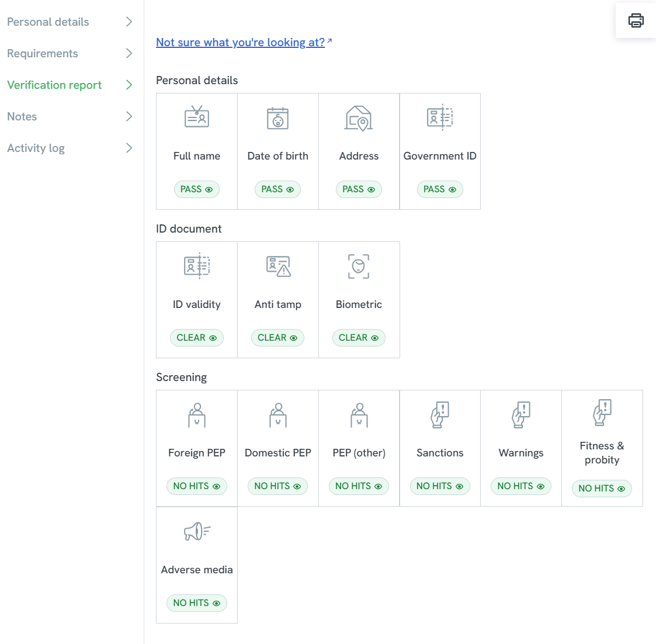
Task: Click the Sanctions penalty card icon
Action: point(440,415)
